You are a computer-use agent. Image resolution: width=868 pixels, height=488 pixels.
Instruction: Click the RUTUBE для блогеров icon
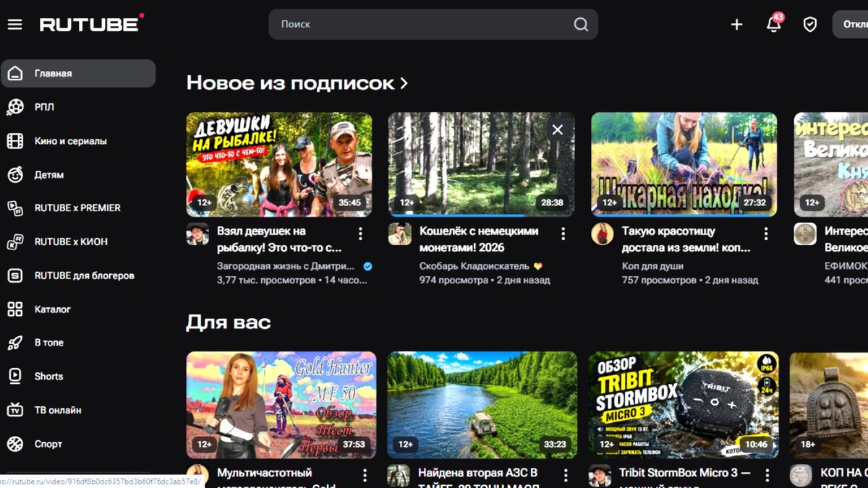click(x=15, y=275)
